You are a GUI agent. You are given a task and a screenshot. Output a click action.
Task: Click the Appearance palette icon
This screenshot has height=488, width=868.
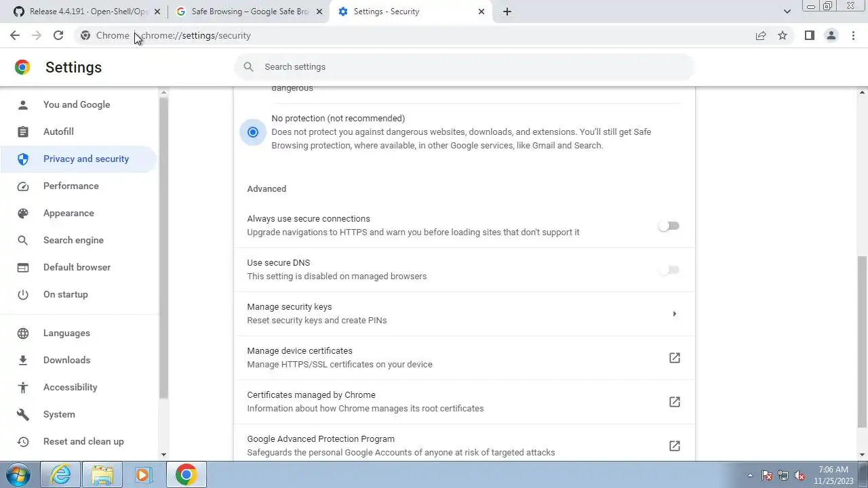coord(23,213)
